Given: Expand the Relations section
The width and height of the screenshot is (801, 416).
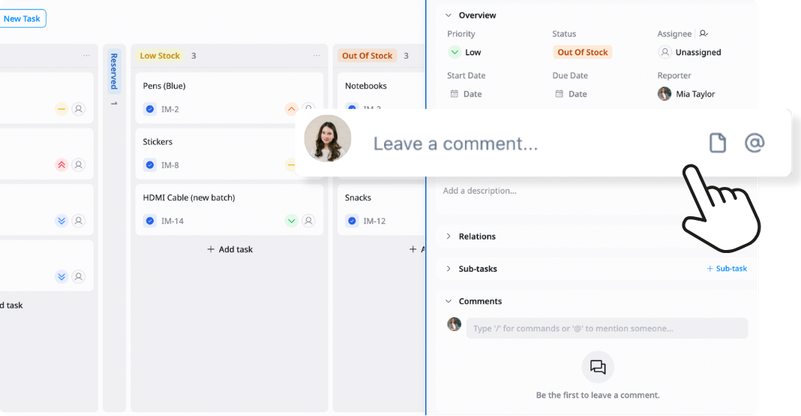Looking at the screenshot, I should (x=448, y=236).
